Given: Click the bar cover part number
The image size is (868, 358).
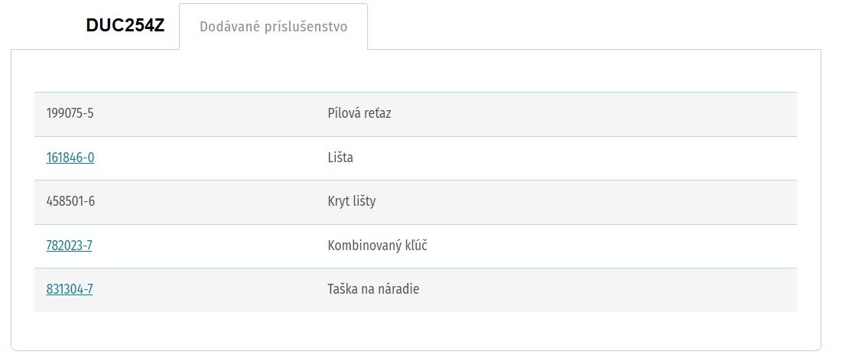Looking at the screenshot, I should pos(70,201).
